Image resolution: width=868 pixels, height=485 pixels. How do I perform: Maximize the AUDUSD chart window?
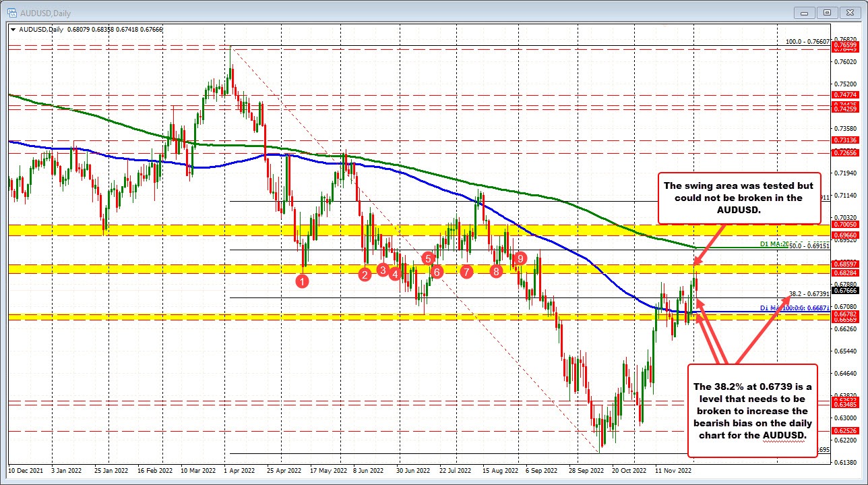click(x=828, y=11)
